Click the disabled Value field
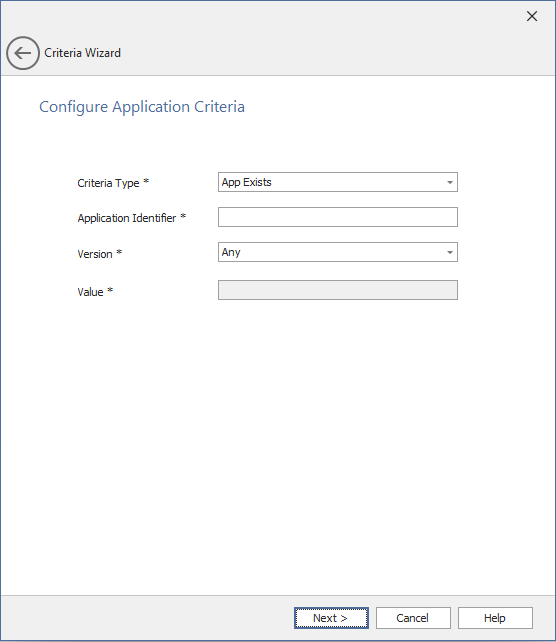Image resolution: width=556 pixels, height=642 pixels. click(x=338, y=290)
